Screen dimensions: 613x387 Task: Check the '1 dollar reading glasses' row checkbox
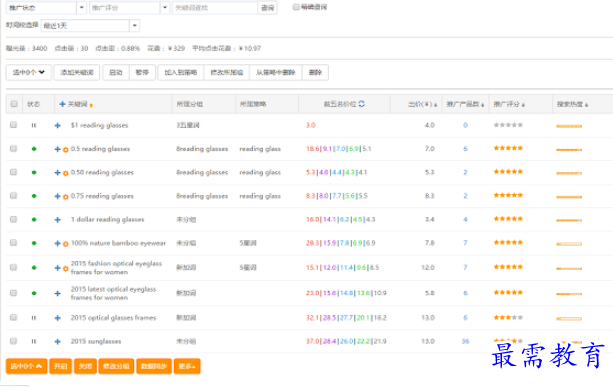[x=13, y=219]
